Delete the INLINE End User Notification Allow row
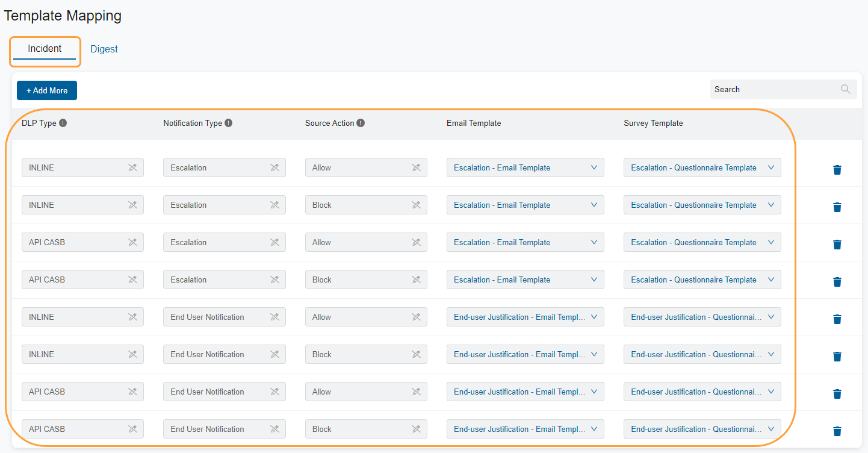The width and height of the screenshot is (868, 453). click(x=837, y=319)
